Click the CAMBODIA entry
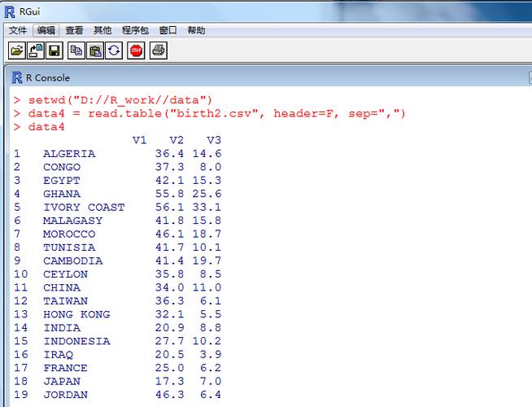532x407 pixels. [x=73, y=260]
